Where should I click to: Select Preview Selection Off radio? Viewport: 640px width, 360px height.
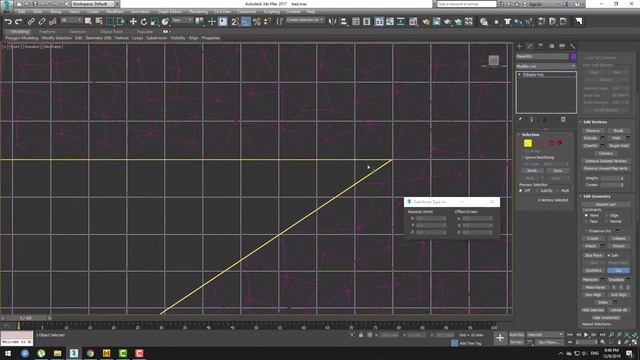(521, 191)
